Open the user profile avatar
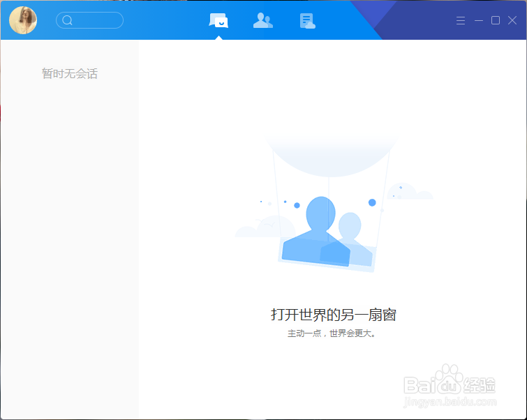 [23, 20]
